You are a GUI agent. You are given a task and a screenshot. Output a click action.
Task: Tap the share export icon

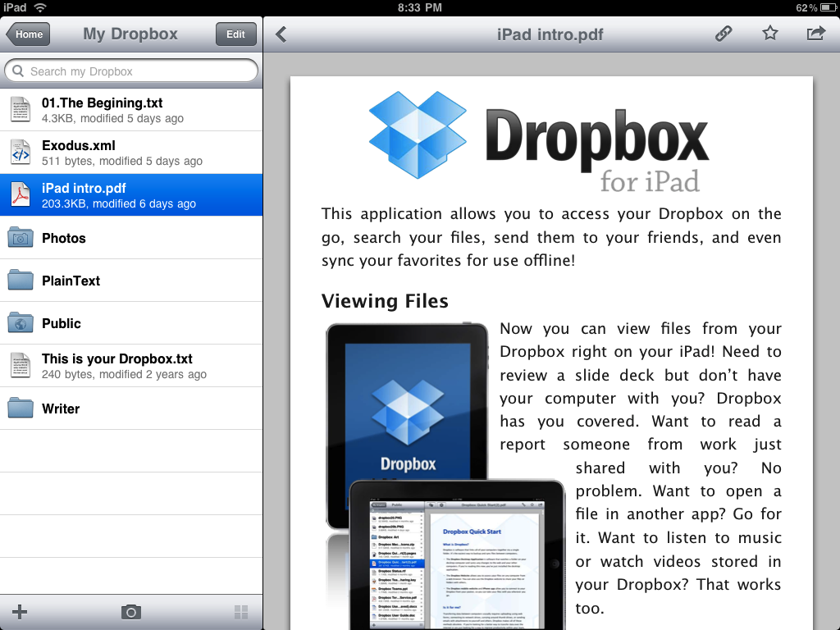coord(816,33)
